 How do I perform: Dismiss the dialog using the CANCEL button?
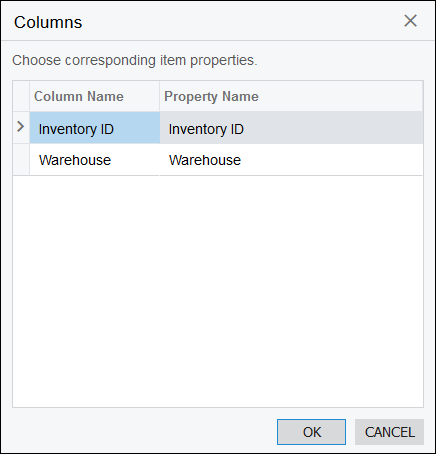click(x=389, y=432)
